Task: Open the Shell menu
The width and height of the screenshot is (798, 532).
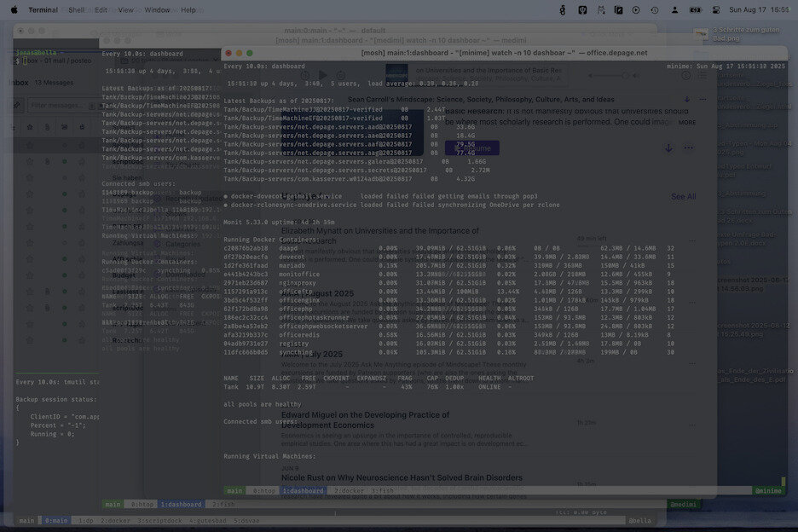Action: [77, 9]
